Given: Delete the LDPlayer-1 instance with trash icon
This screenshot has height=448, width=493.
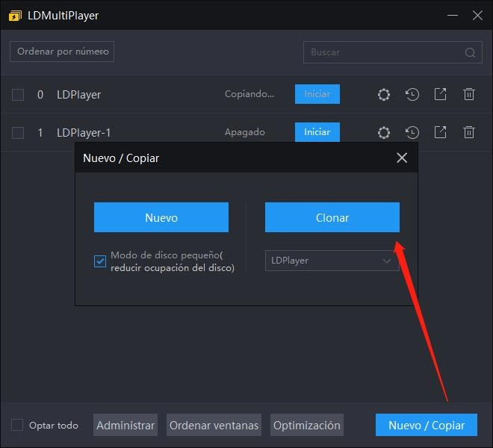Looking at the screenshot, I should pos(469,132).
